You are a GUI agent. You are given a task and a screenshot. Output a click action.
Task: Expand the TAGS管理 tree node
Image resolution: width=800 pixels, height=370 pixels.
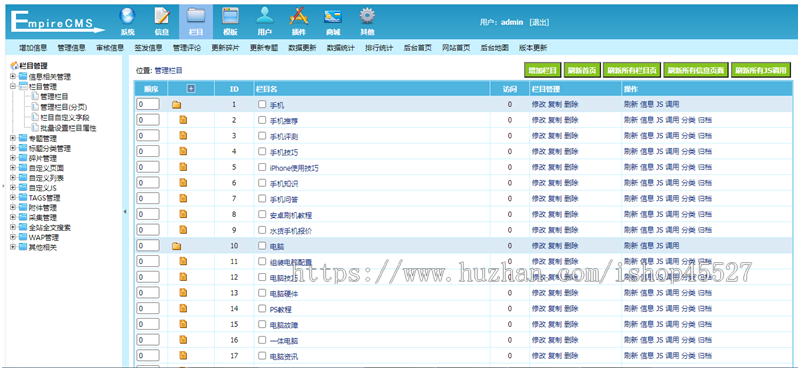tap(13, 198)
